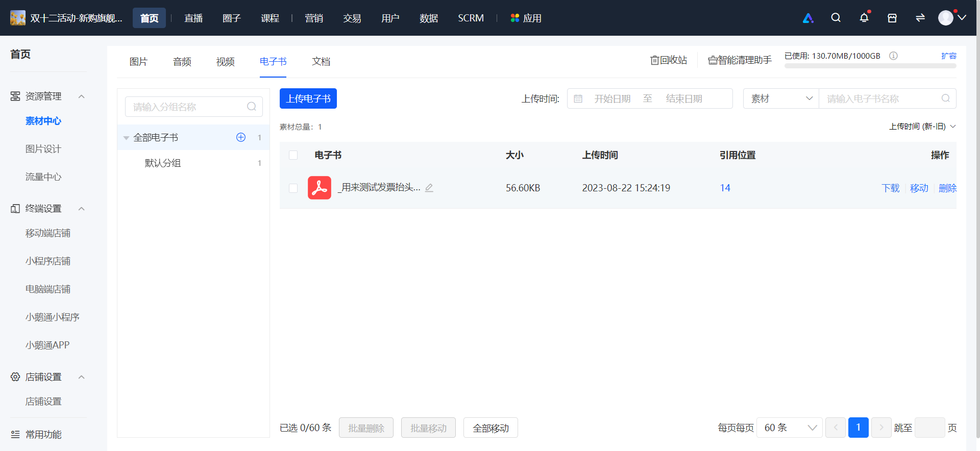Open the 交易 menu in top navigation
The image size is (980, 451).
coord(352,18)
